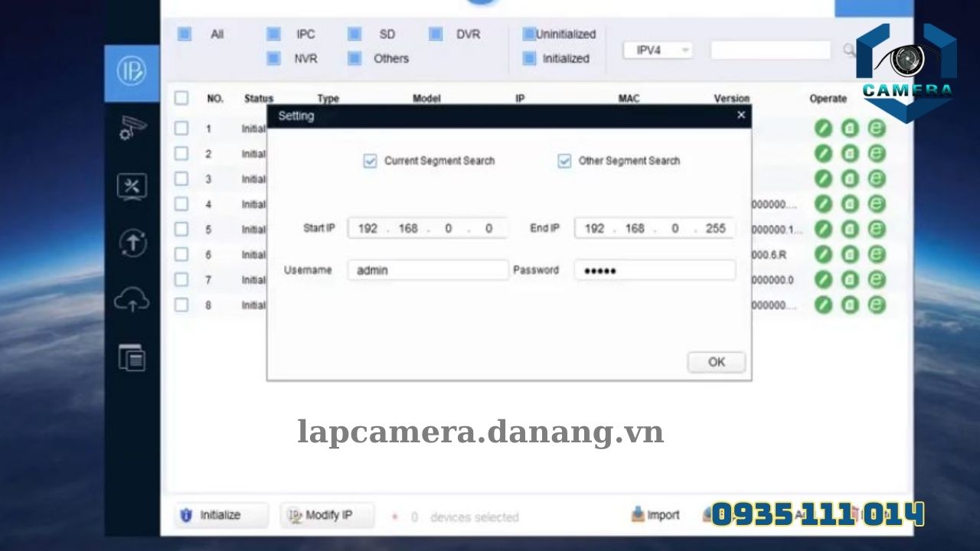Screen dimensions: 980x551
Task: Click the edit pencil icon for device 1
Action: click(823, 129)
